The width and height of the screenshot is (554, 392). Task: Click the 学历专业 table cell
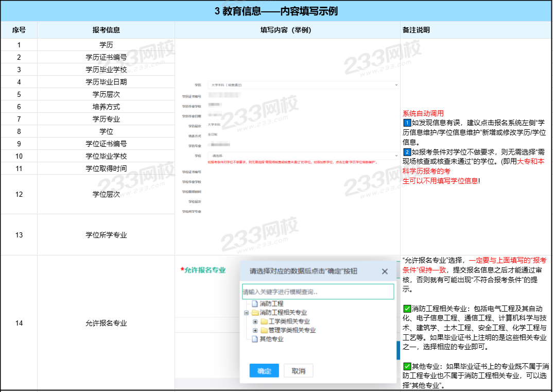point(106,119)
